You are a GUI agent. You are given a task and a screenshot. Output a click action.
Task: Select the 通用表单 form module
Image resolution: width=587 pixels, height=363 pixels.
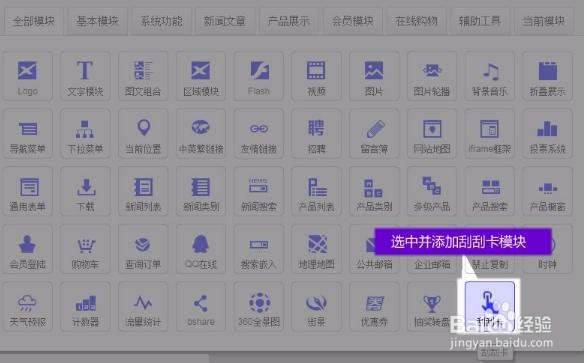(28, 192)
